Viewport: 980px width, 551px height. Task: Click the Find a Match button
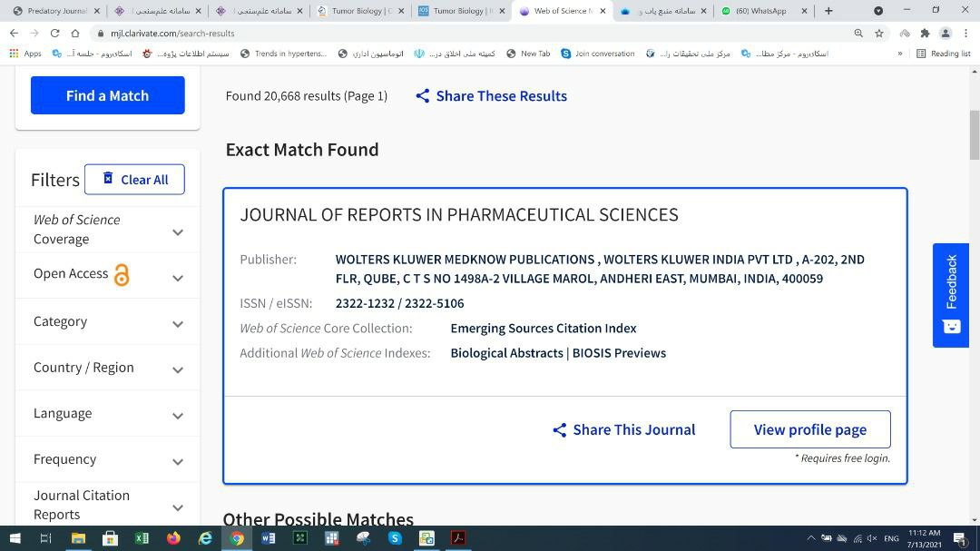(107, 95)
